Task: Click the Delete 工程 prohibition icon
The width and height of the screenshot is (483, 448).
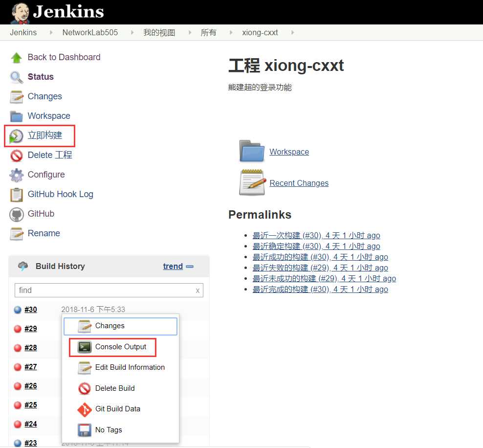Action: [16, 156]
